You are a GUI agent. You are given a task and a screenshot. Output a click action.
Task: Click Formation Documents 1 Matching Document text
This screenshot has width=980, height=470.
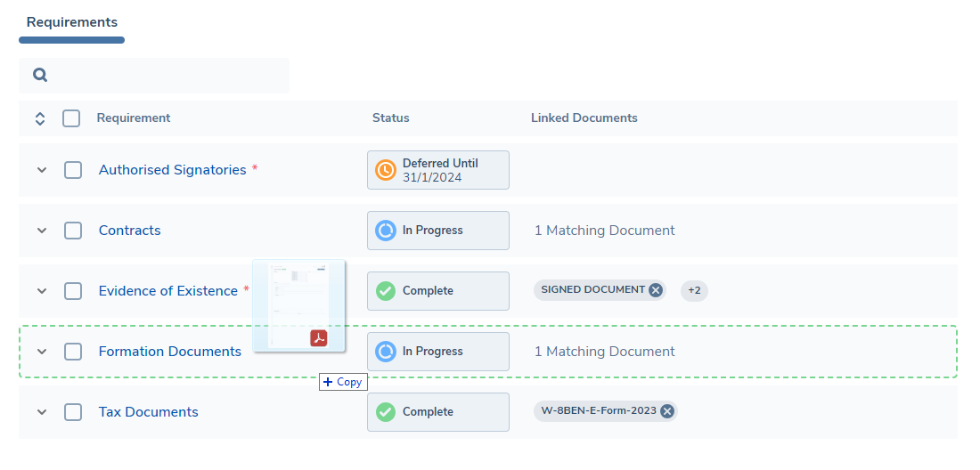[x=604, y=352]
